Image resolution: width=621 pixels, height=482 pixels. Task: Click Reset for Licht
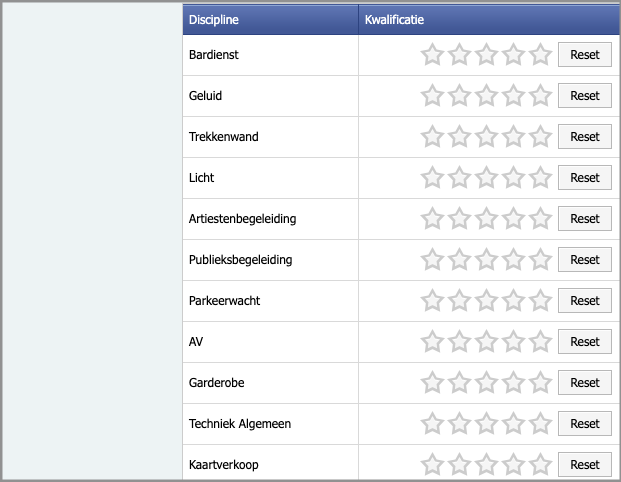[x=584, y=178]
